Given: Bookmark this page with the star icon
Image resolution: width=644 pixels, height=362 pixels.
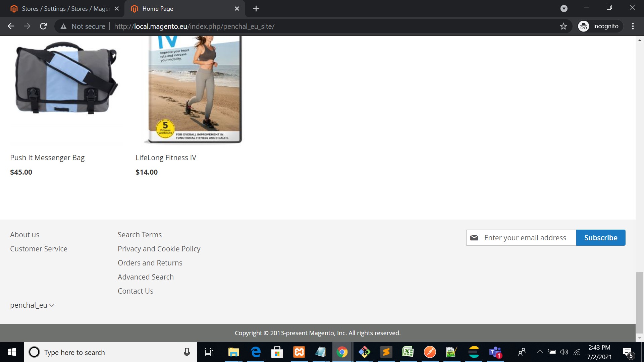Looking at the screenshot, I should pyautogui.click(x=563, y=26).
